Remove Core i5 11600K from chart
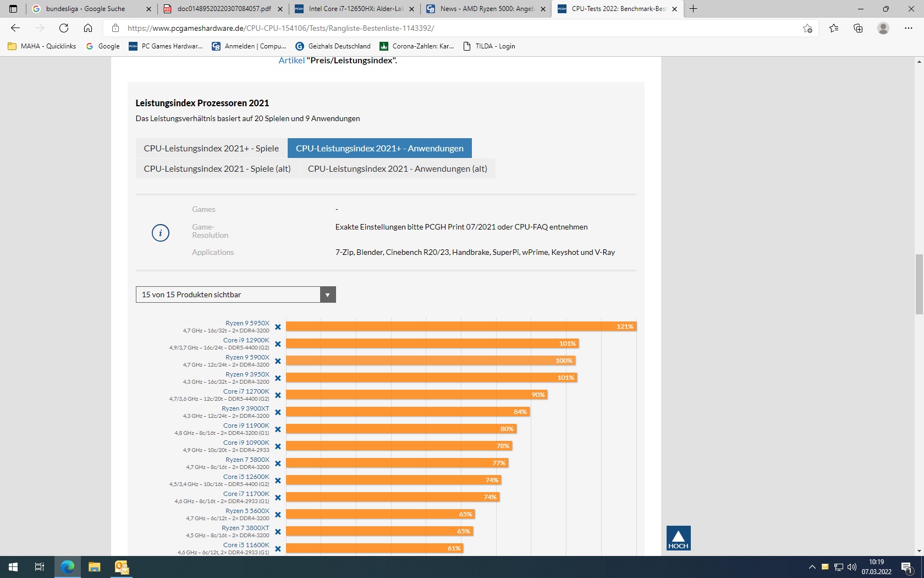Viewport: 924px width, 578px height. pos(278,549)
